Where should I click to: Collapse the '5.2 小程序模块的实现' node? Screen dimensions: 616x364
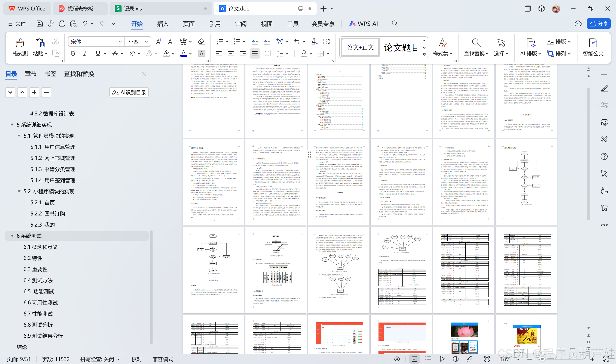(x=19, y=191)
